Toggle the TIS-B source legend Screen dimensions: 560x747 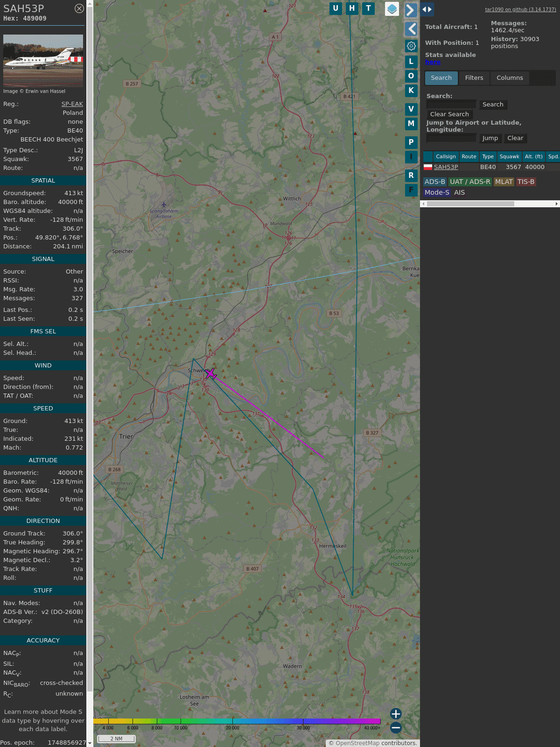[x=526, y=182]
